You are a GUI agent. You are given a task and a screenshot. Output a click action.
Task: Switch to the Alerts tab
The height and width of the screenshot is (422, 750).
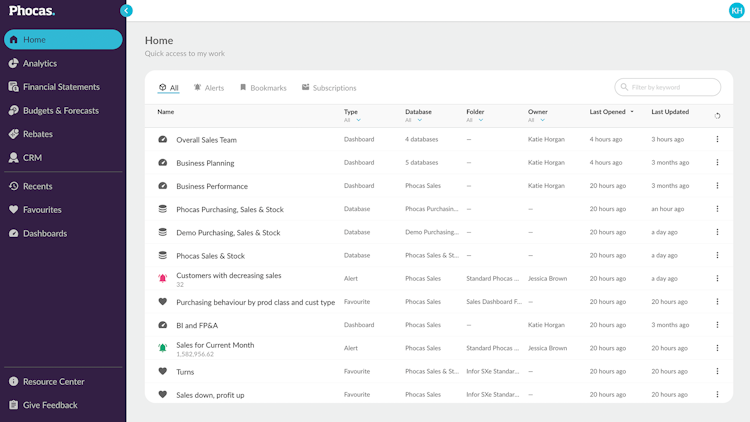click(x=209, y=88)
